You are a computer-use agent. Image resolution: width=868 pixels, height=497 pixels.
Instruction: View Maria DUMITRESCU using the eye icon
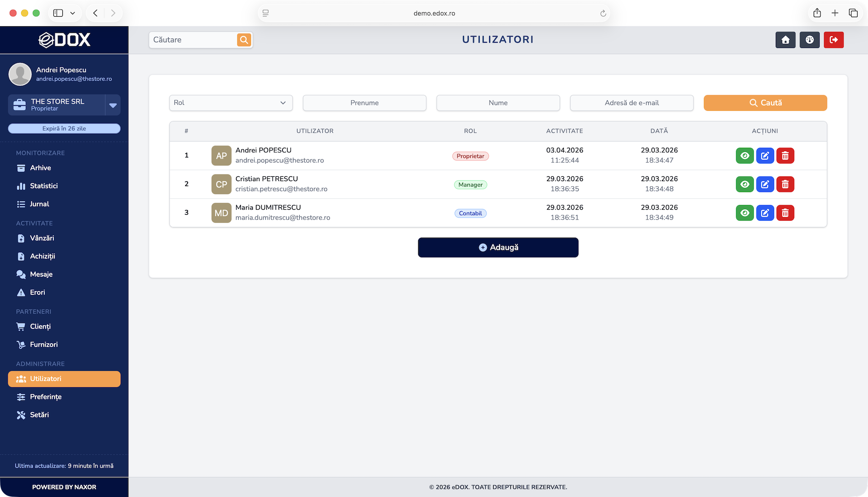(745, 213)
